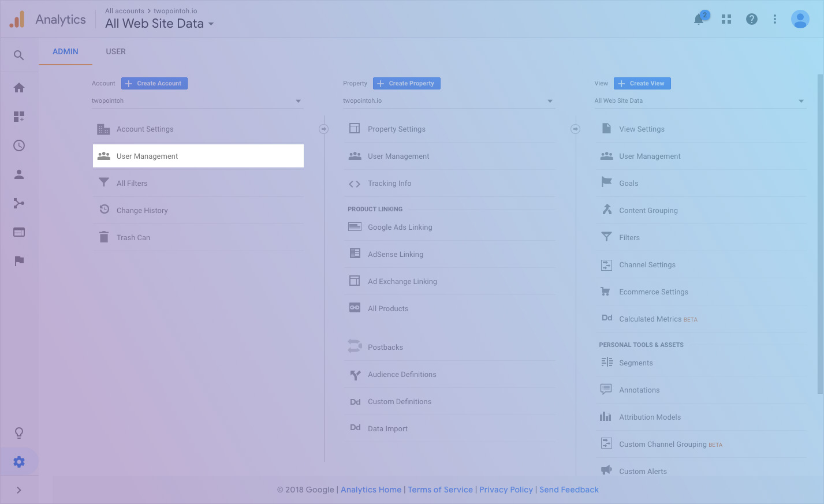Open Conversions flag icon in sidebar

(x=19, y=261)
